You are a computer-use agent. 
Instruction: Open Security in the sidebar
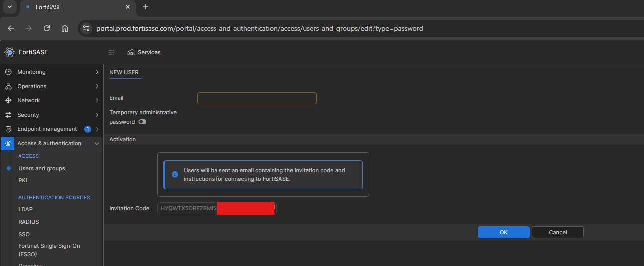51,115
